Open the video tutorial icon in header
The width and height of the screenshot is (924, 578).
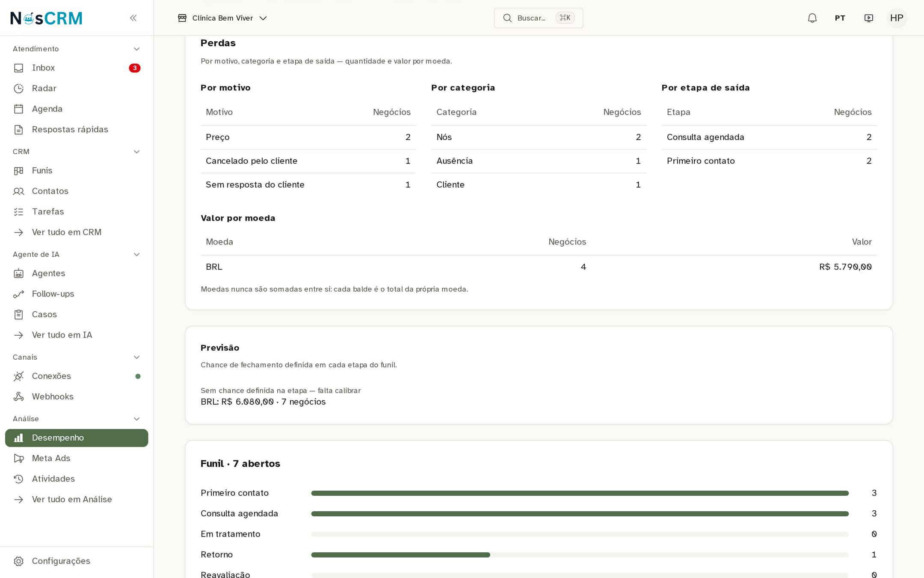[x=868, y=18]
